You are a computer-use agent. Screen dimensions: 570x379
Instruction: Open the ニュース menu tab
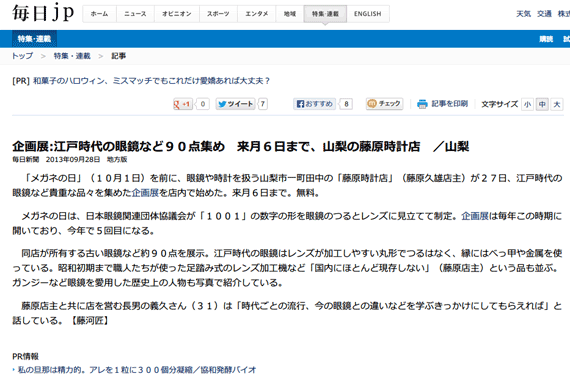(135, 14)
